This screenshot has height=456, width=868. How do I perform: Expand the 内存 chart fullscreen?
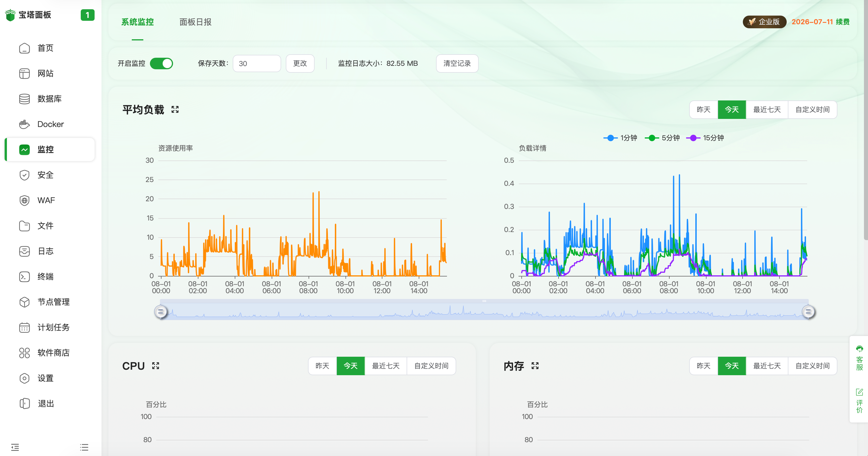tap(535, 366)
